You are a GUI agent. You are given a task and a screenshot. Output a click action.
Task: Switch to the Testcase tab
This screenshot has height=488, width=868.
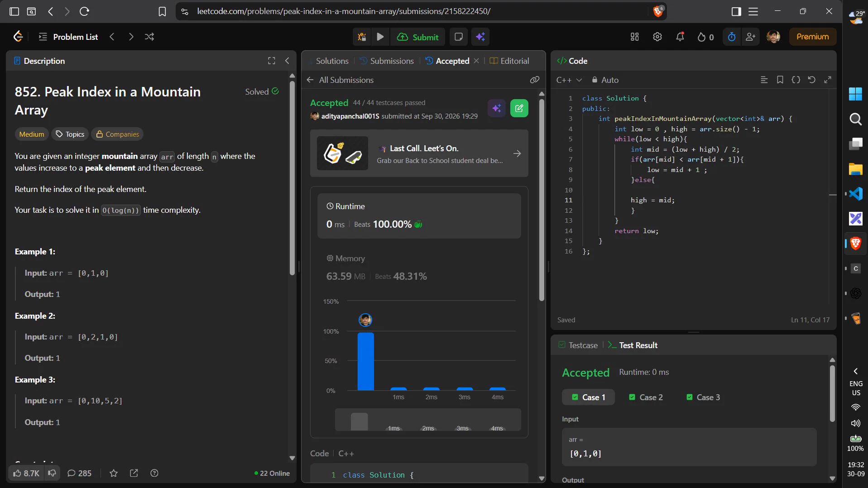[578, 345]
